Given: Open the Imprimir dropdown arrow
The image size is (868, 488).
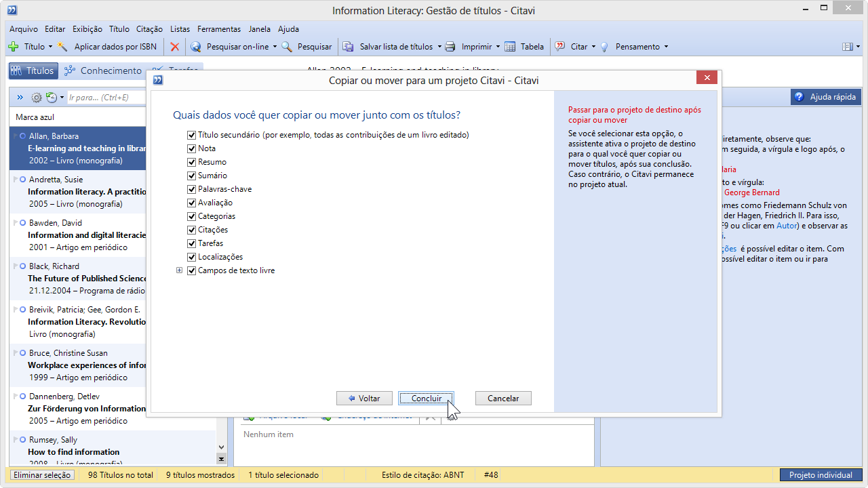Looking at the screenshot, I should (498, 47).
